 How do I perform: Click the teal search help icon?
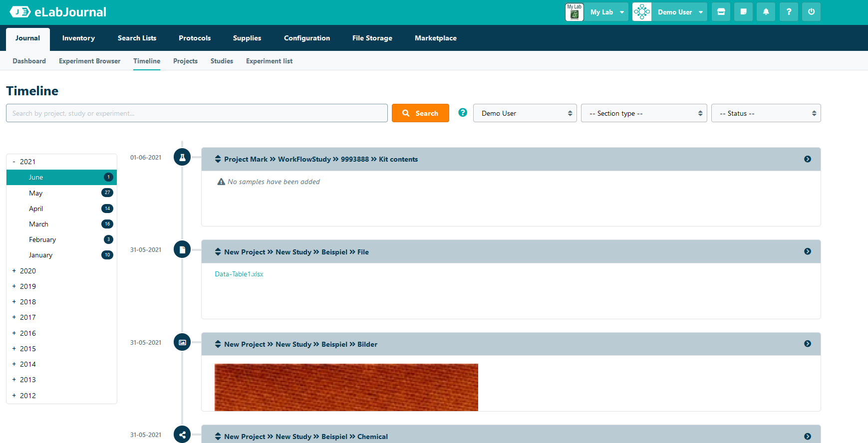(463, 113)
